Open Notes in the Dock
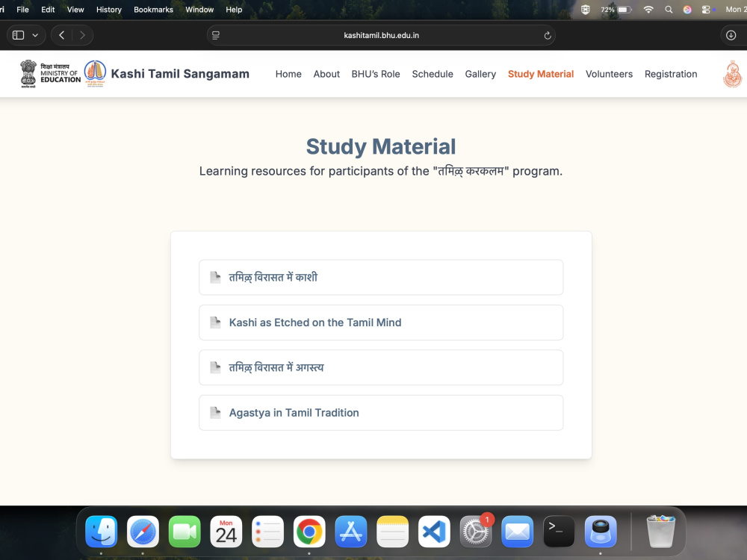747x560 pixels. click(x=393, y=532)
